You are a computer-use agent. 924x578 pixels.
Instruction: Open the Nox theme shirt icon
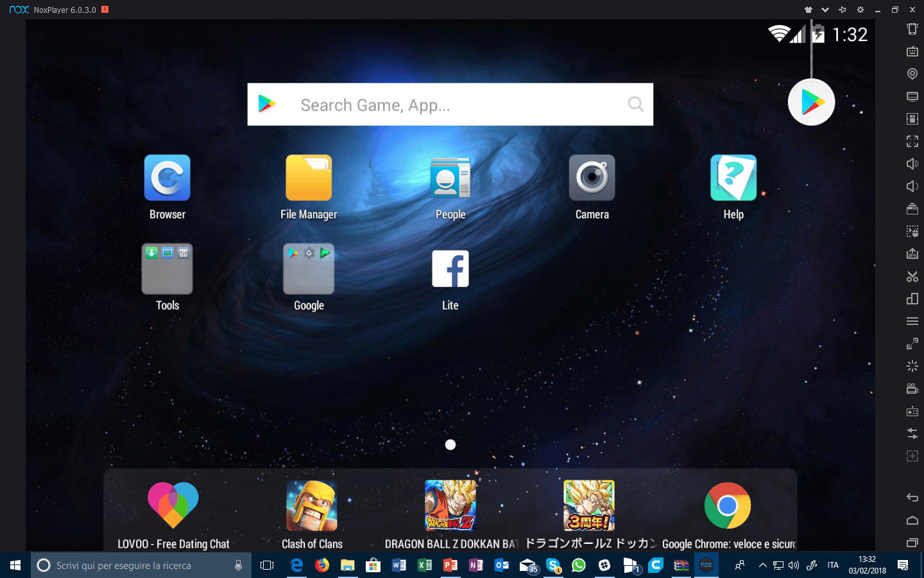pyautogui.click(x=809, y=10)
